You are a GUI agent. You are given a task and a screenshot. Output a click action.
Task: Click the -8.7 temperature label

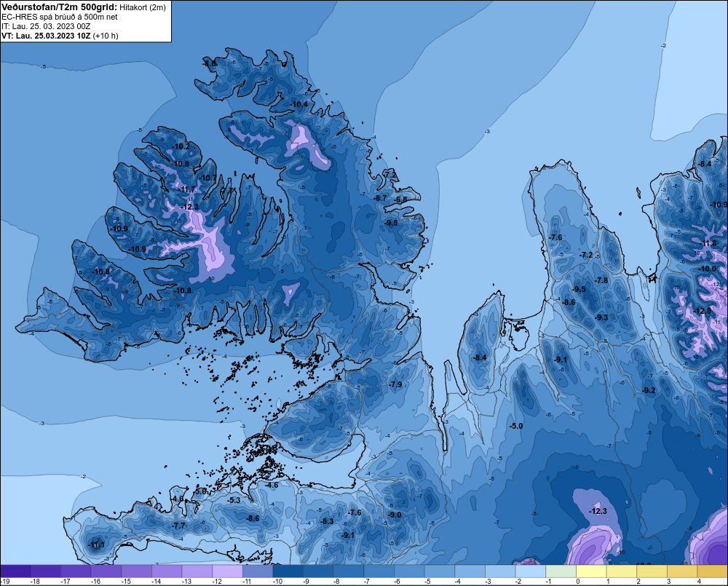pos(380,198)
